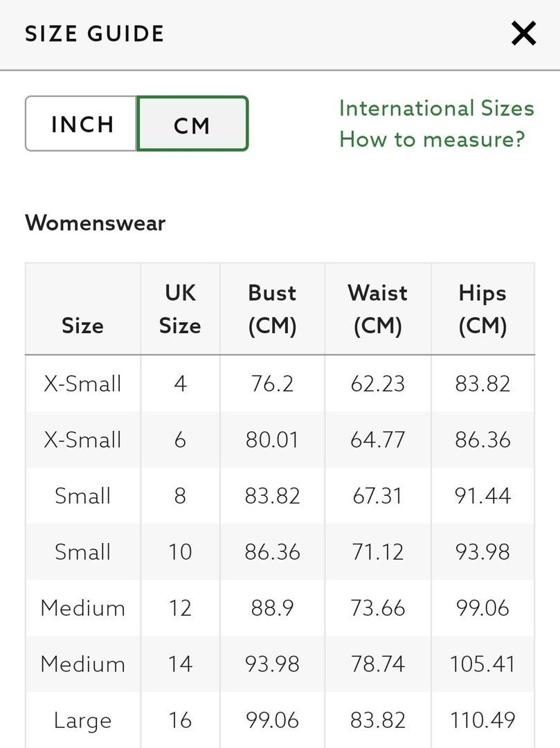Click the Bust (CM) column header
The width and height of the screenshot is (560, 748).
pyautogui.click(x=272, y=309)
